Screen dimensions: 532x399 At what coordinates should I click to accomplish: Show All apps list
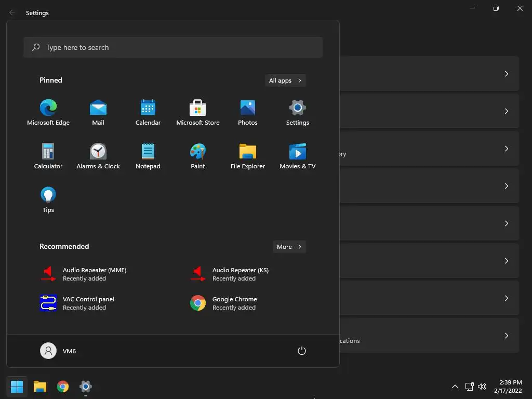click(x=285, y=81)
